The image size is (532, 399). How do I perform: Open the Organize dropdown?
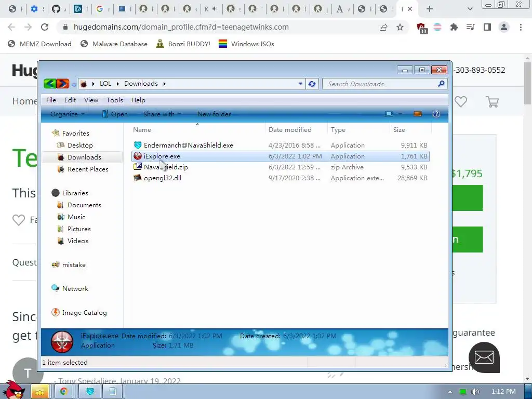pyautogui.click(x=67, y=114)
